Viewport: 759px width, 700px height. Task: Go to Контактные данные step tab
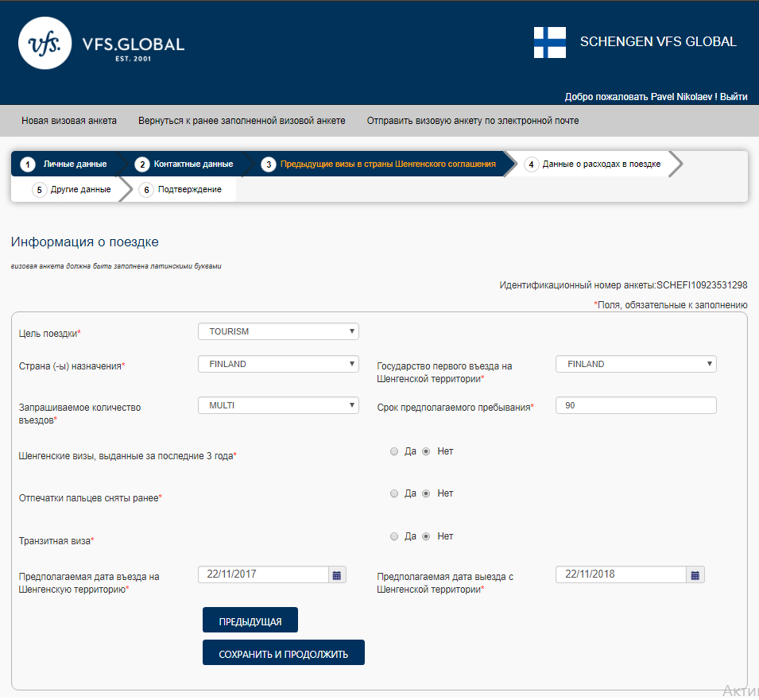tap(185, 164)
